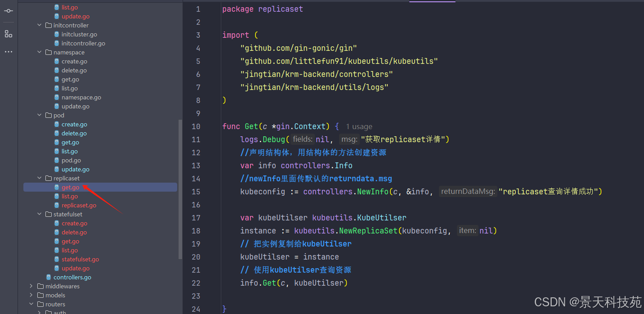
Task: Open create.go in the namespace folder
Action: tap(74, 61)
